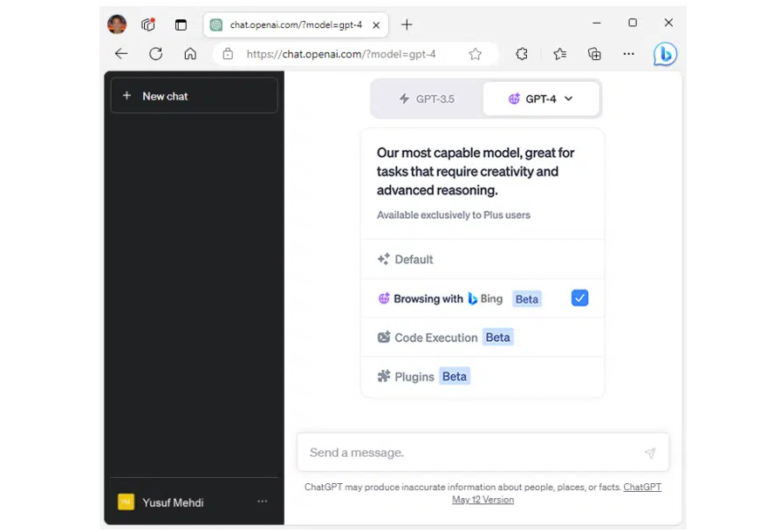
Task: Minimize the browser window
Action: (597, 23)
